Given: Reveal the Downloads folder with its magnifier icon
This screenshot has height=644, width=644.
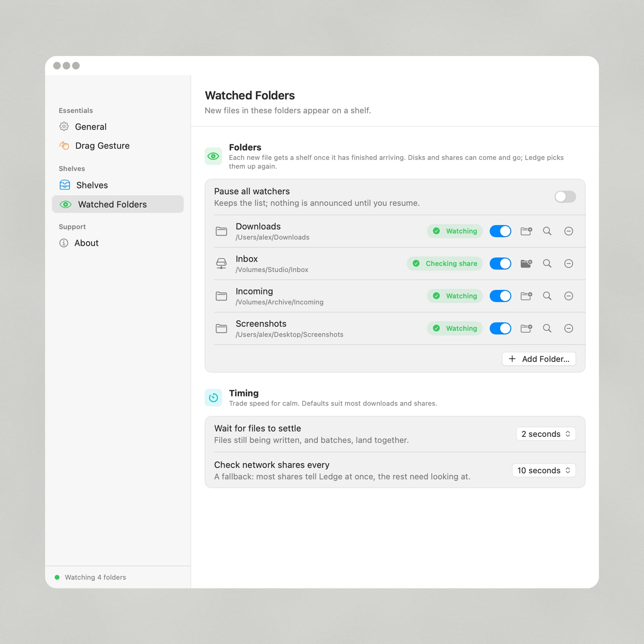Looking at the screenshot, I should 547,231.
